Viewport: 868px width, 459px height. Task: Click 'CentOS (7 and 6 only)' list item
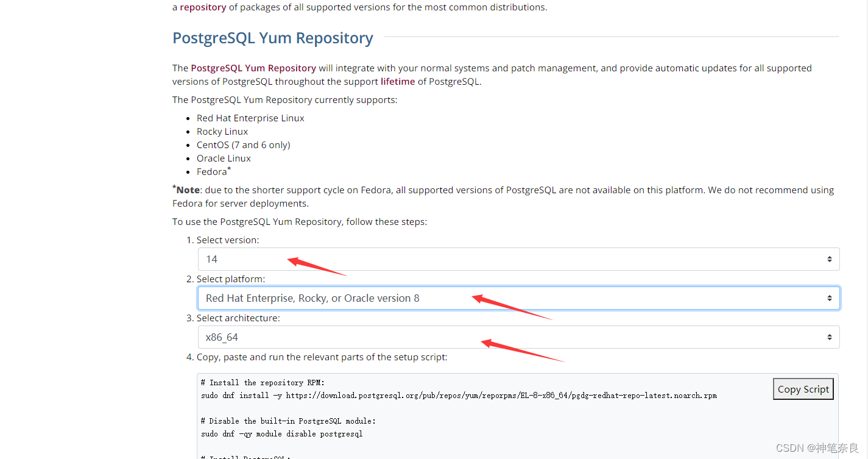click(243, 145)
